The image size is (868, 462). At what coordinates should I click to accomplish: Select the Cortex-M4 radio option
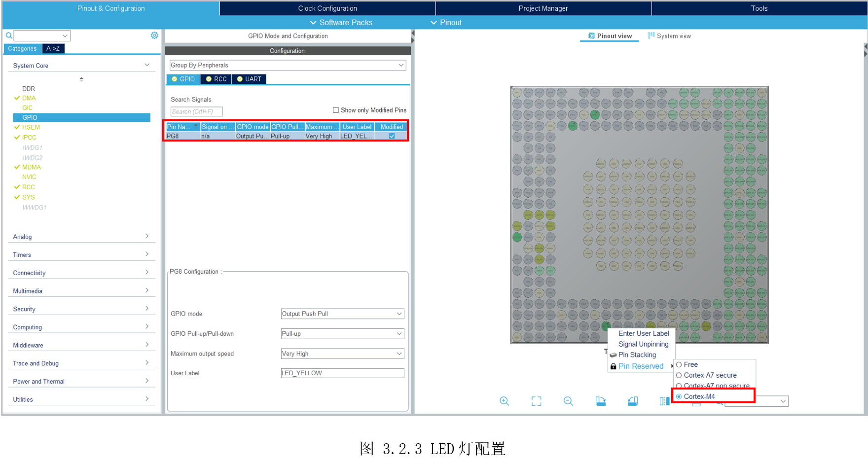(679, 396)
